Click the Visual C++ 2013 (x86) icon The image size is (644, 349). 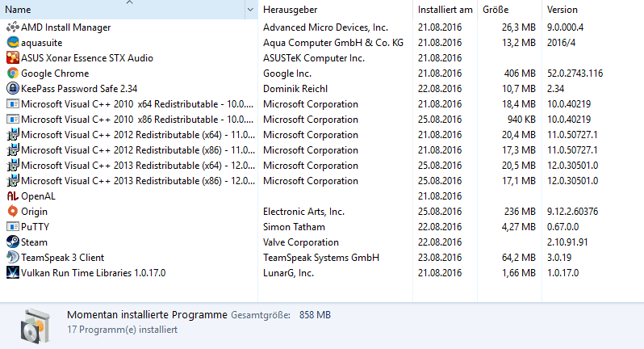(13, 180)
